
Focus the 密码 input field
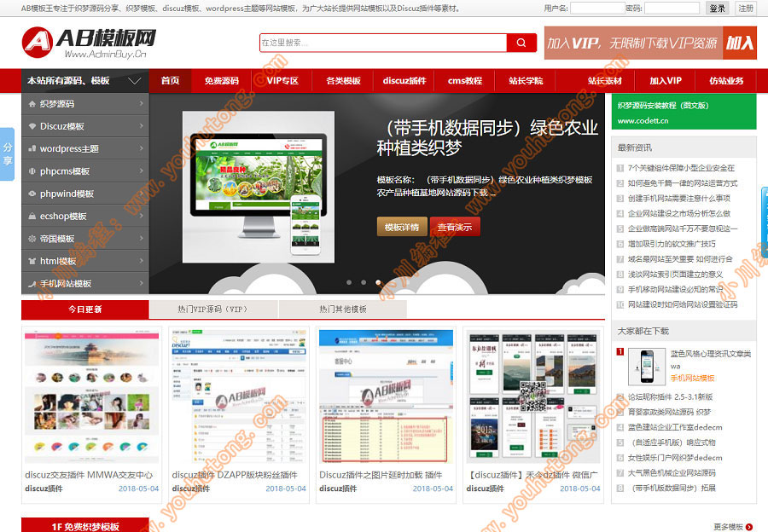coord(672,9)
